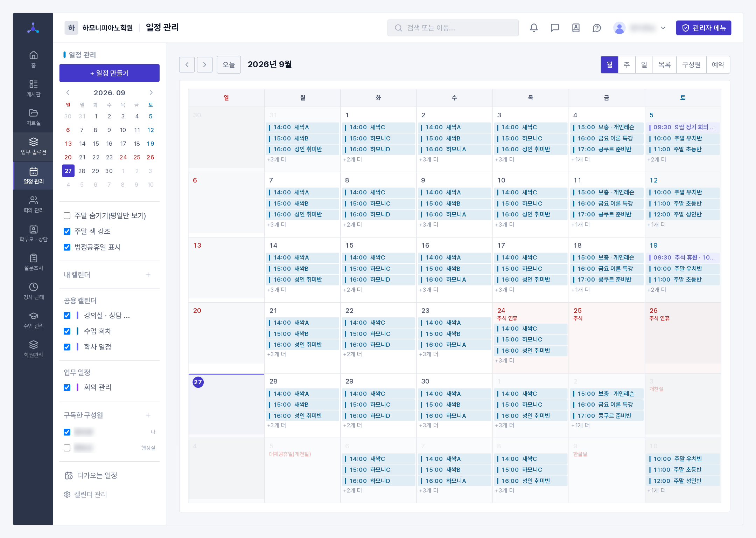Open 회의 관리 in the sidebar
756x538 pixels.
point(33,204)
